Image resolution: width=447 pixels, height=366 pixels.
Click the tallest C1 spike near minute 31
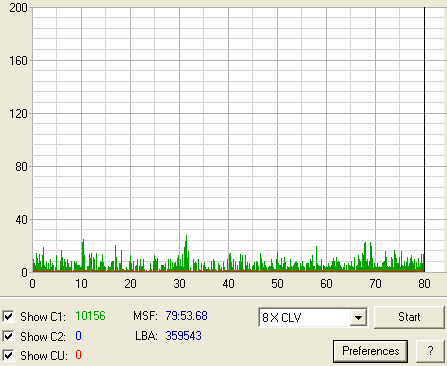coord(186,253)
